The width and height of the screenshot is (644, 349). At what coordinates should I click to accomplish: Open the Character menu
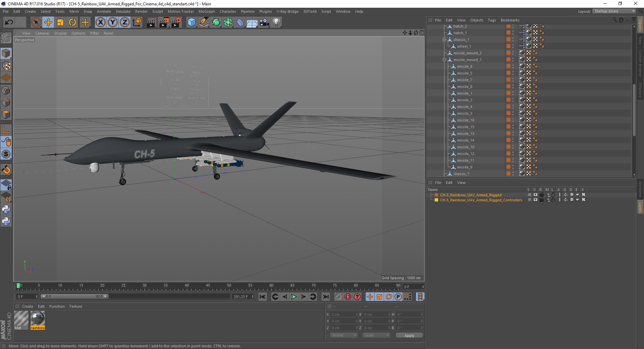(228, 11)
